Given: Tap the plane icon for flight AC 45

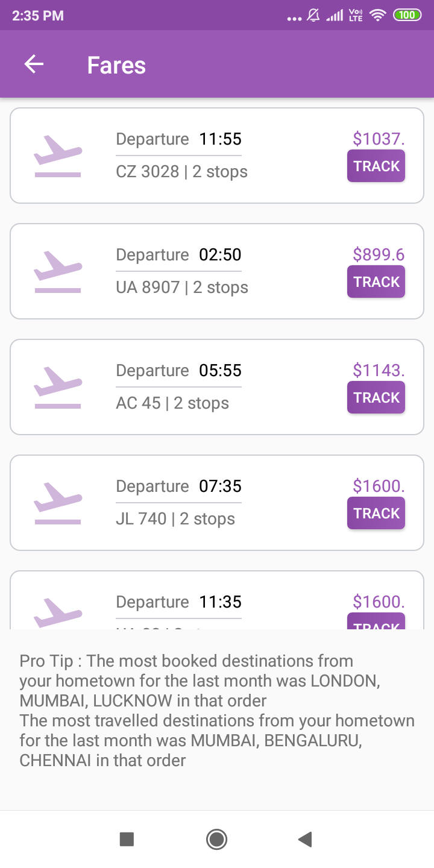Looking at the screenshot, I should click(x=57, y=388).
